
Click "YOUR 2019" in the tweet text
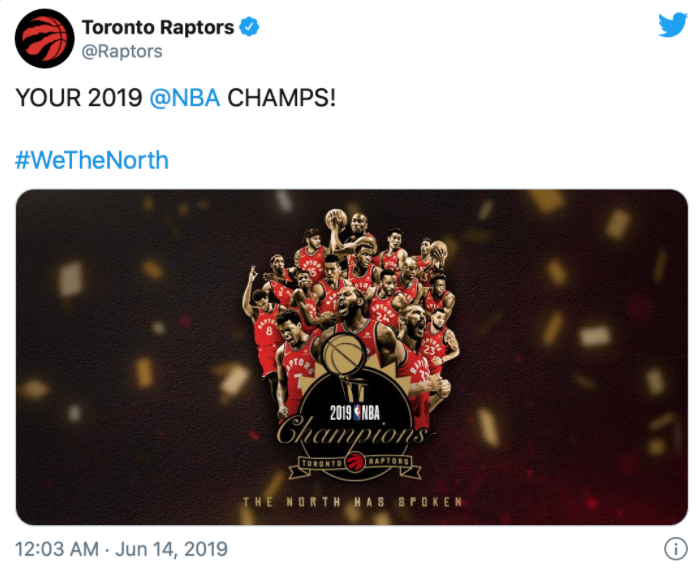pos(78,99)
